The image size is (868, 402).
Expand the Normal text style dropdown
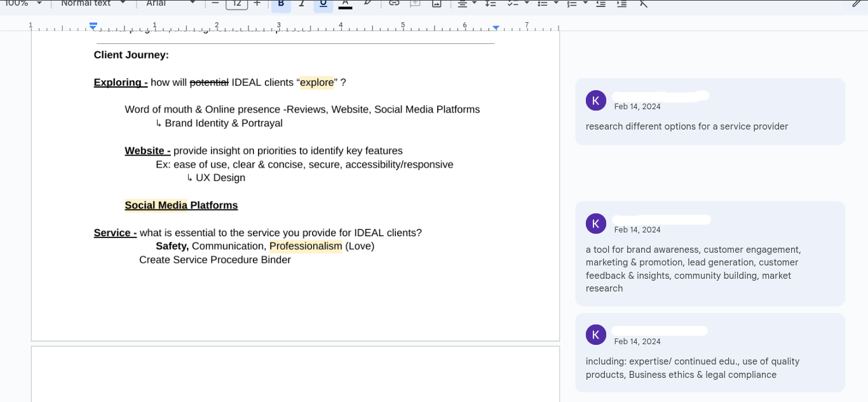point(93,4)
